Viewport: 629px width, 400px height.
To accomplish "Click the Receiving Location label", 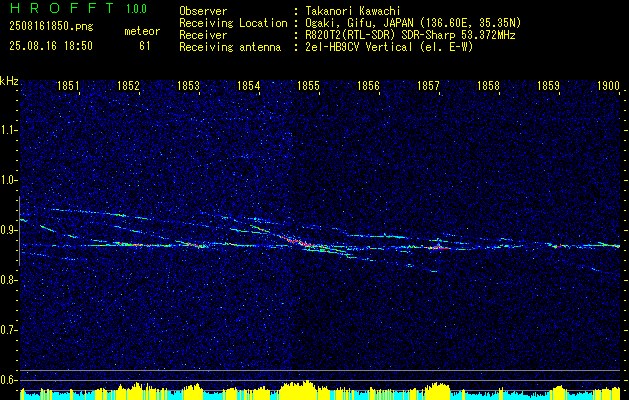I will (233, 24).
